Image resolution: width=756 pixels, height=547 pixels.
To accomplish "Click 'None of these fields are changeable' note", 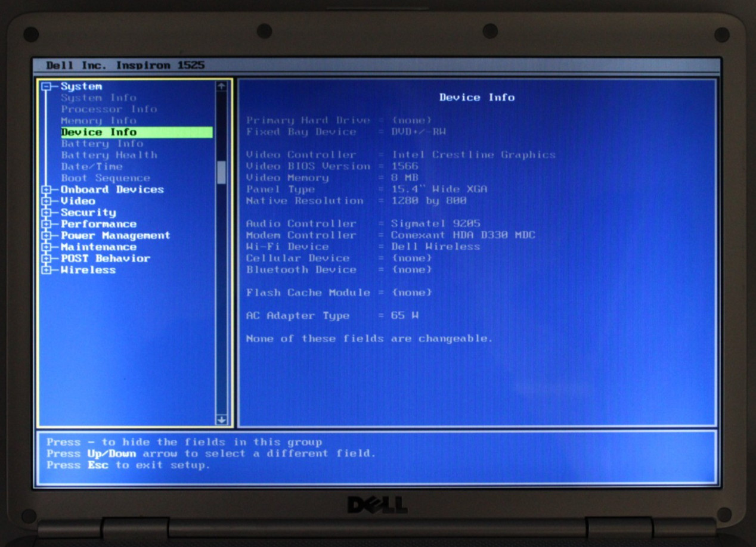I will [x=370, y=338].
